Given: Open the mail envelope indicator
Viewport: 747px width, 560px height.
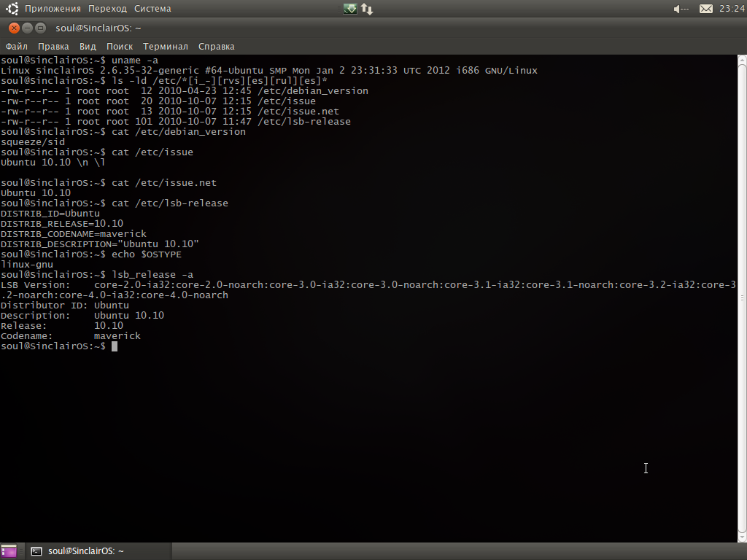Looking at the screenshot, I should [705, 9].
